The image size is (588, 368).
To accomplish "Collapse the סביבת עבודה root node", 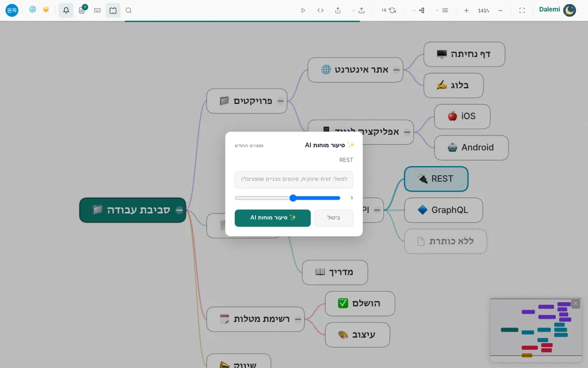I will tap(179, 210).
